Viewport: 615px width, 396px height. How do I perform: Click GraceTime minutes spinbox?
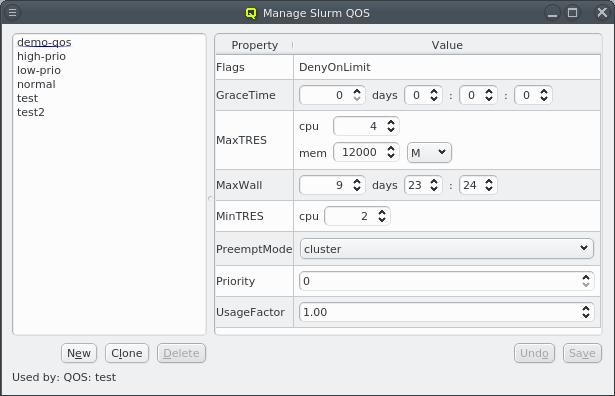478,95
